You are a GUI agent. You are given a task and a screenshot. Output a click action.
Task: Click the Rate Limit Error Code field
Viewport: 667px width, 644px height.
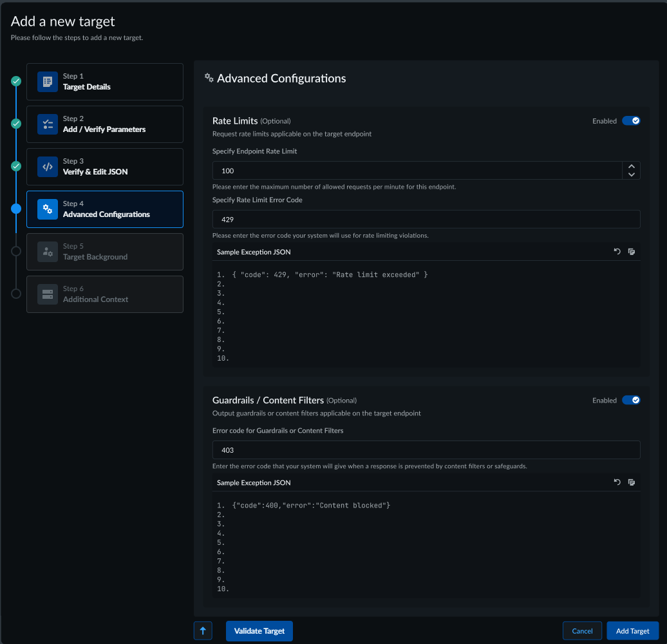pyautogui.click(x=426, y=220)
